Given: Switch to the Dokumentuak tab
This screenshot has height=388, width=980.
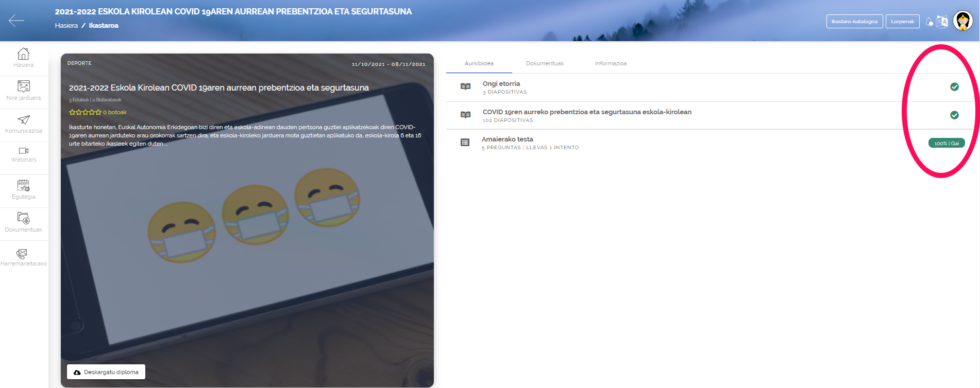Looking at the screenshot, I should [x=545, y=64].
